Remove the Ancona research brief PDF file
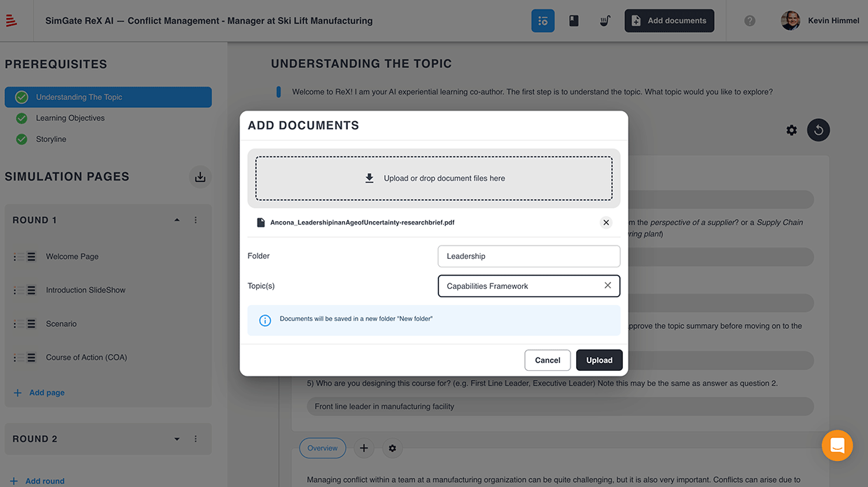 point(606,223)
